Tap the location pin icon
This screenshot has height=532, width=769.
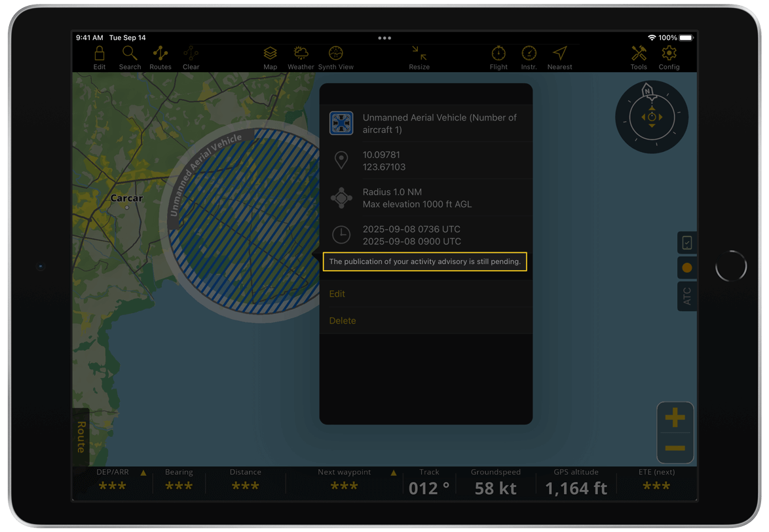click(x=341, y=161)
